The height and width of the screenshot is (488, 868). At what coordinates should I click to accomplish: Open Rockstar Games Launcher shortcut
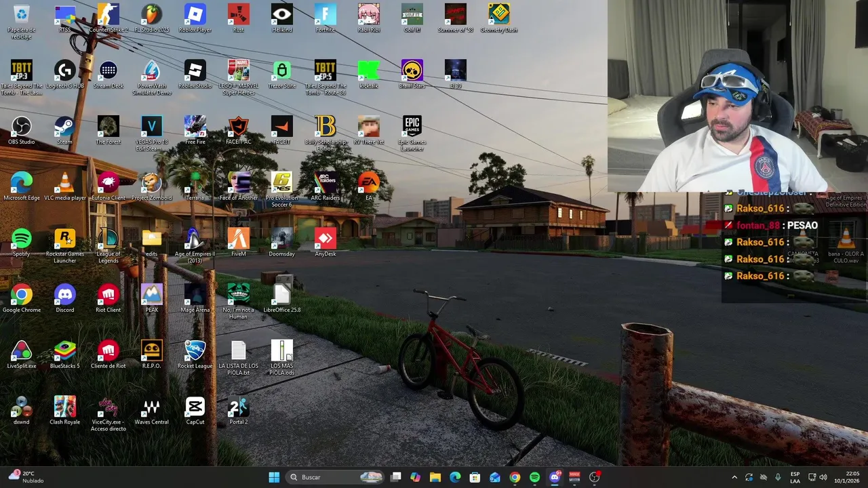[x=64, y=245]
